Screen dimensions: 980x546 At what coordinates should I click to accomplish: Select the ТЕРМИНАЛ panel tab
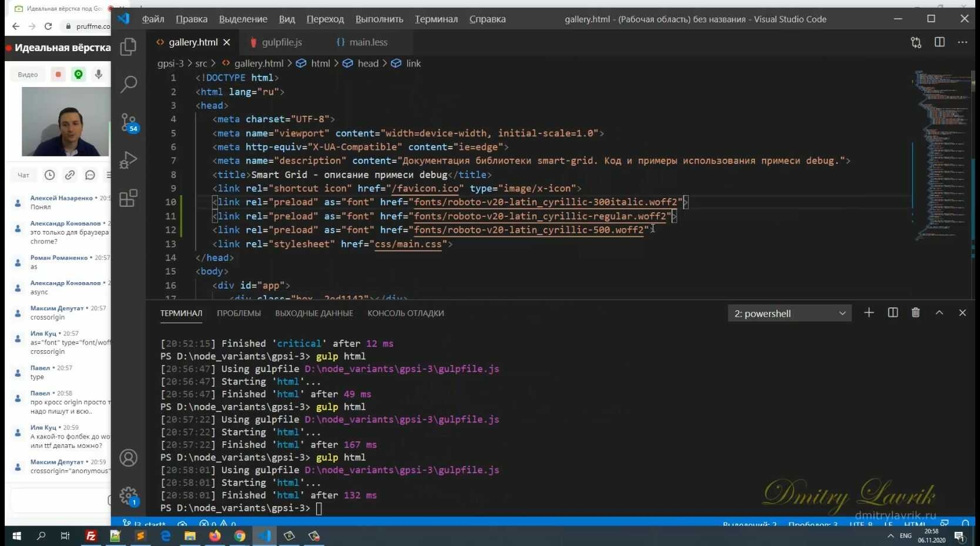pos(181,313)
